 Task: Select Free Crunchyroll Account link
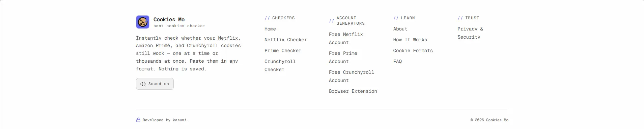352,77
